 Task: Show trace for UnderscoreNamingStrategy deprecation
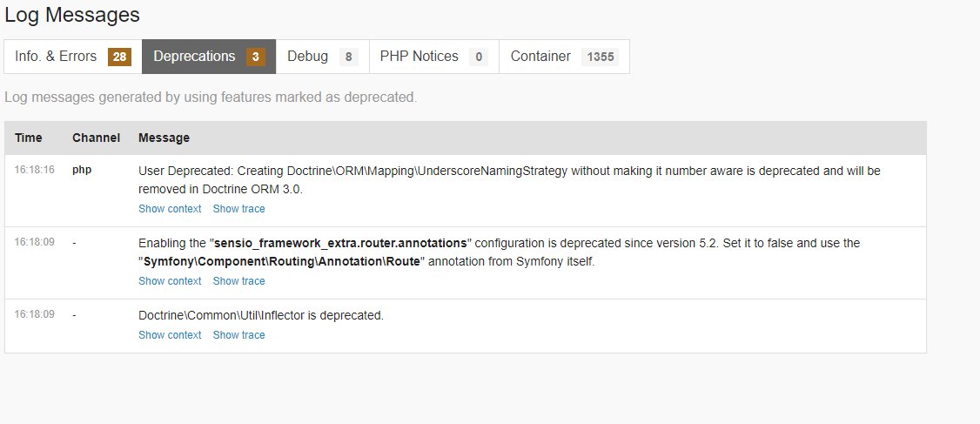pyautogui.click(x=238, y=209)
